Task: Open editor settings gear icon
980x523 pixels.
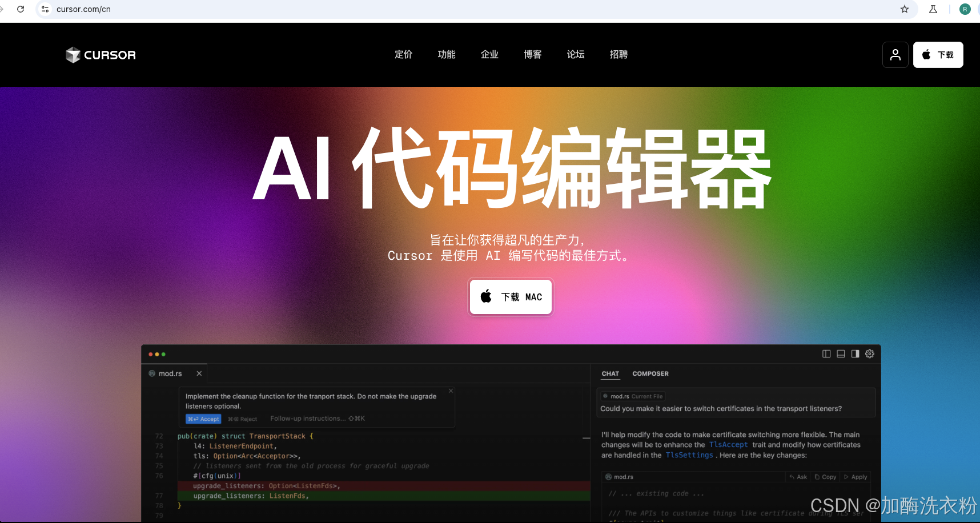Action: point(870,354)
